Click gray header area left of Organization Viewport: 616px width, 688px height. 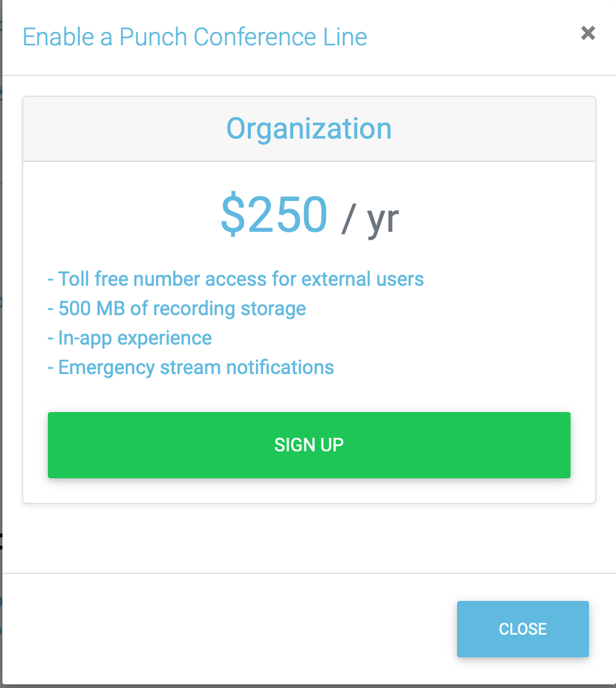pos(123,129)
